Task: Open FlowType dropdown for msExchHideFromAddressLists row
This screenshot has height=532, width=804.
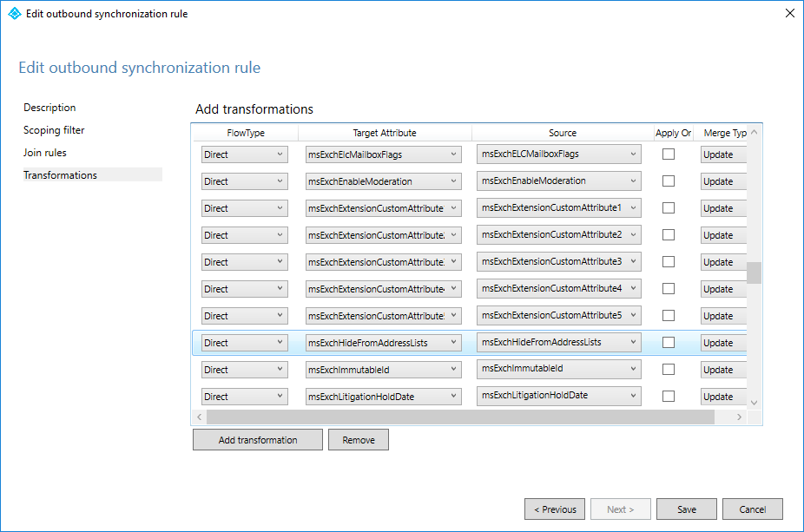Action: coord(245,343)
